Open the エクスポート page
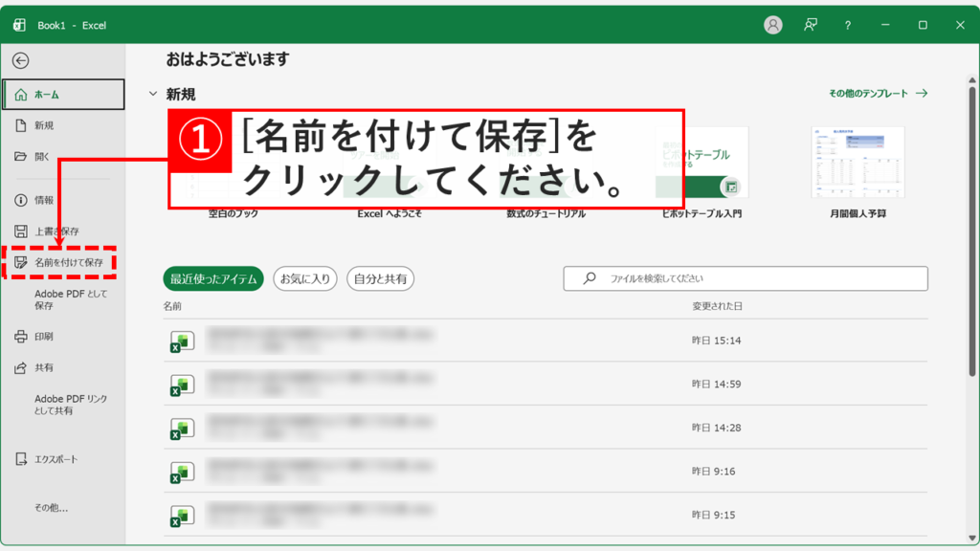The width and height of the screenshot is (980, 551). (x=56, y=459)
